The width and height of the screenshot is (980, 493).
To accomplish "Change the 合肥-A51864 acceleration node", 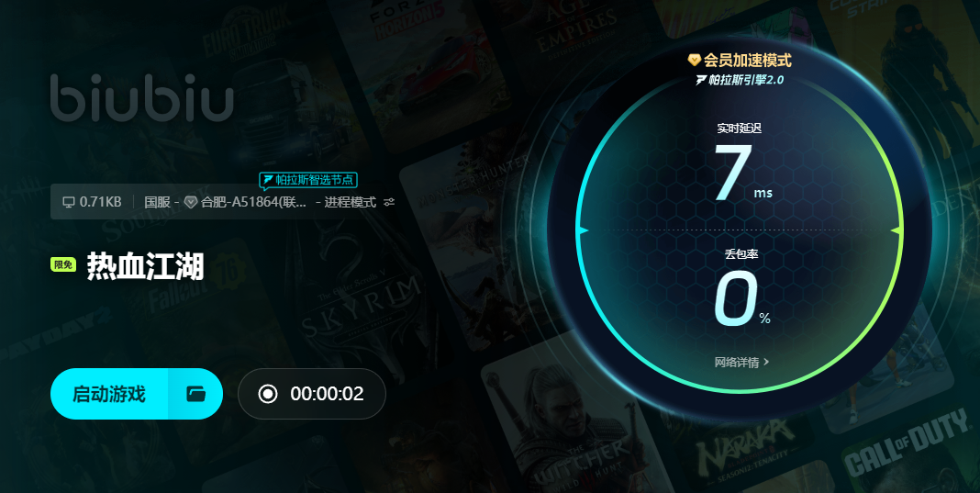I will pos(253,202).
